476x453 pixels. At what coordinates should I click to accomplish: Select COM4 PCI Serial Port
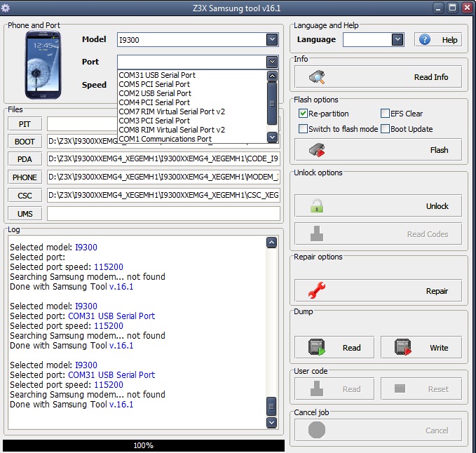(x=192, y=102)
